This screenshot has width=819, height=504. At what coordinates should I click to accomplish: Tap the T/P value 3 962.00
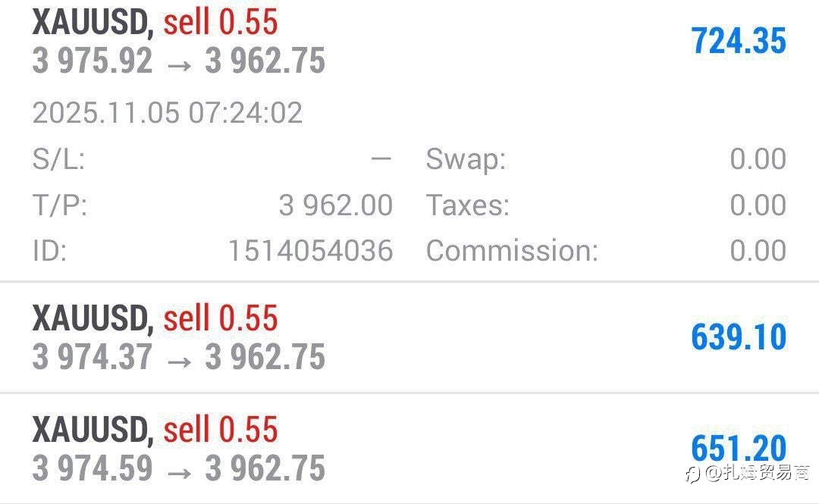click(x=335, y=205)
